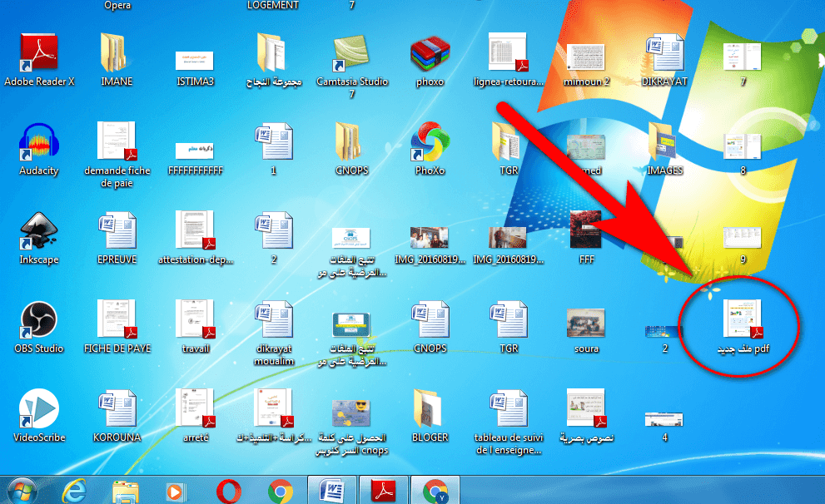Viewport: 825px width, 504px height.
Task: Switch to Adobe Reader in the taskbar
Action: pyautogui.click(x=384, y=491)
